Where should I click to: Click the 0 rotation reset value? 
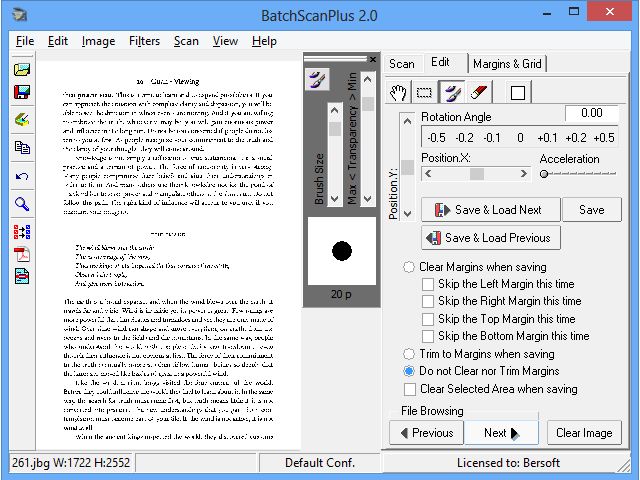pyautogui.click(x=520, y=138)
